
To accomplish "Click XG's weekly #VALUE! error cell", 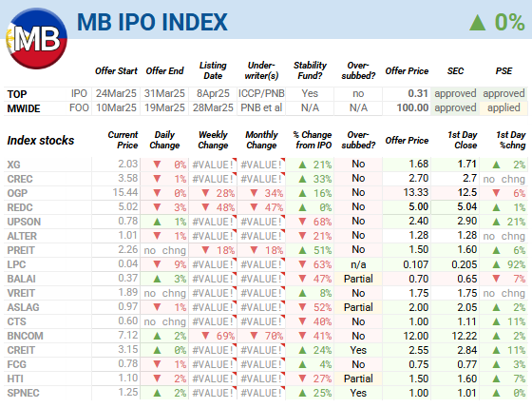I will point(213,165).
